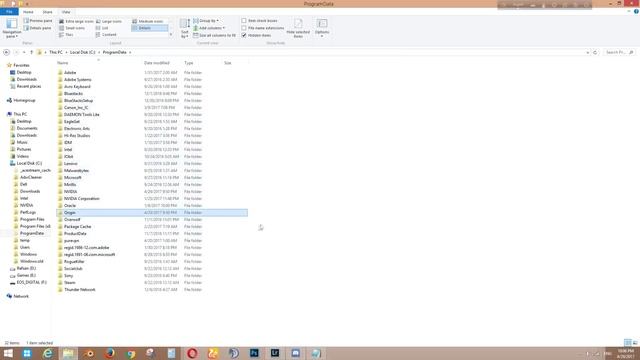Open the Group by dropdown
Image resolution: width=640 pixels, height=360 pixels.
[206, 20]
